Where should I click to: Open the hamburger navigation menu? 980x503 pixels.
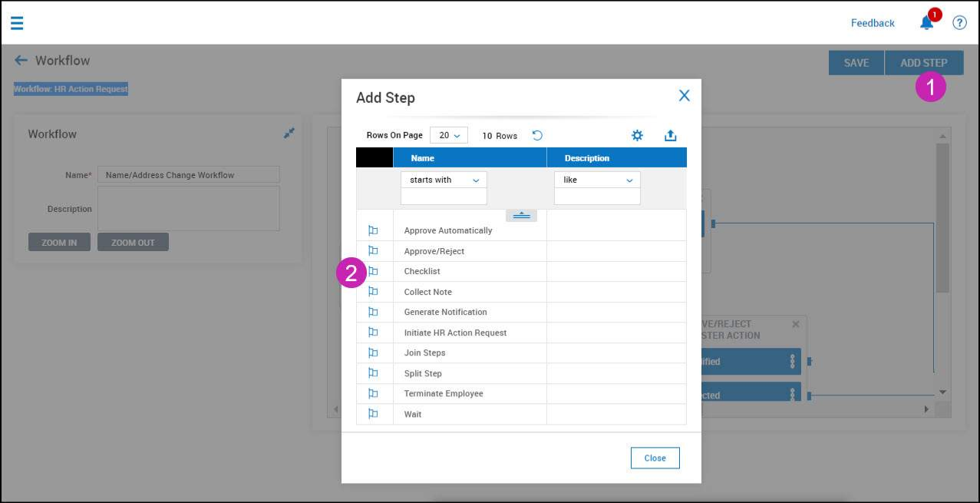pos(17,23)
